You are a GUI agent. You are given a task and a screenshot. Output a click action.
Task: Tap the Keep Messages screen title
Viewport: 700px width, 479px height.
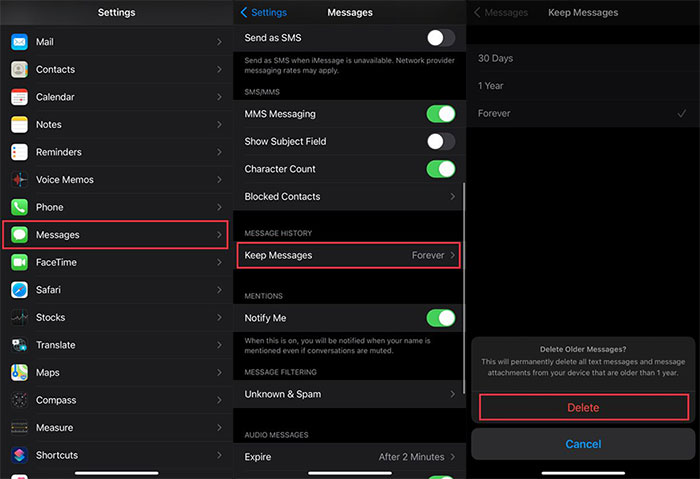(x=583, y=12)
